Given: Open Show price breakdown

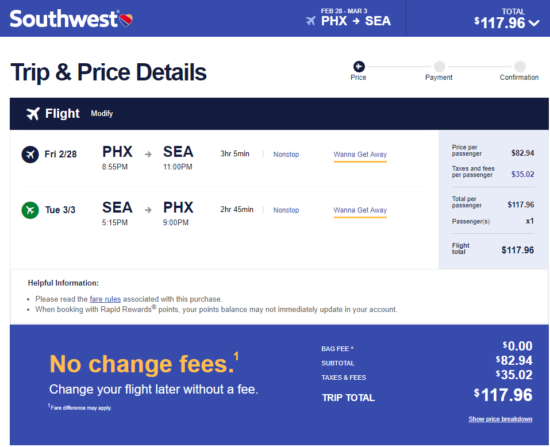Looking at the screenshot, I should coord(500,419).
